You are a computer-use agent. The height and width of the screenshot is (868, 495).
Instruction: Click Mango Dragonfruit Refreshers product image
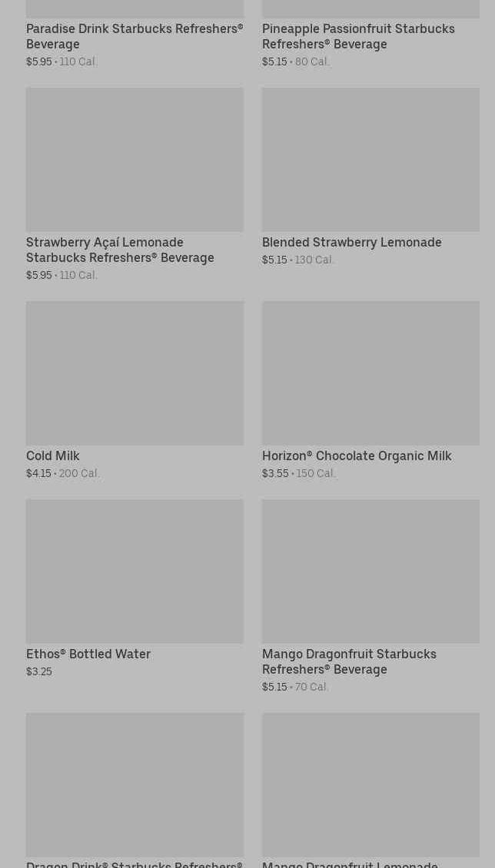[x=370, y=571]
